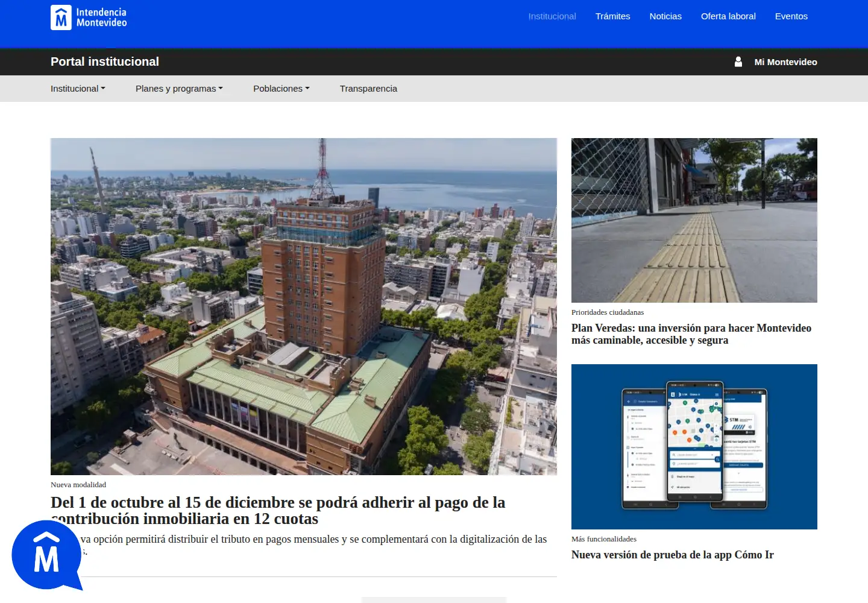Viewport: 868px width, 603px height.
Task: Open the Eventos page
Action: click(x=791, y=16)
